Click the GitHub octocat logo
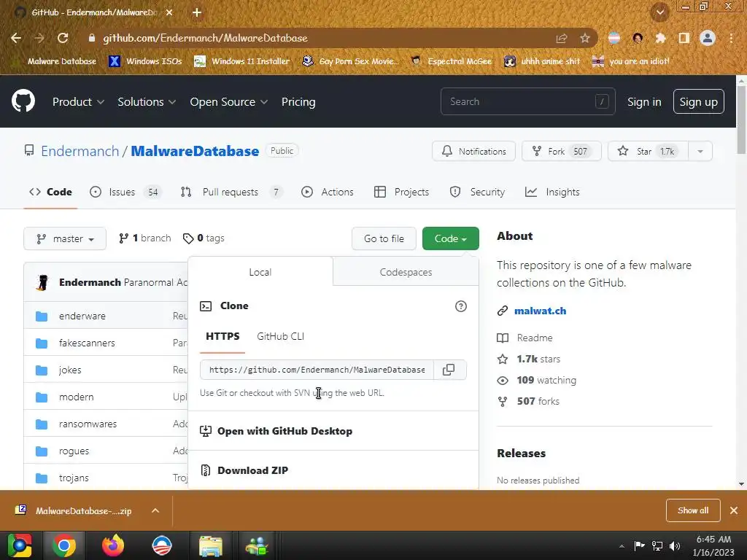Screen dimensions: 747x560 point(23,101)
